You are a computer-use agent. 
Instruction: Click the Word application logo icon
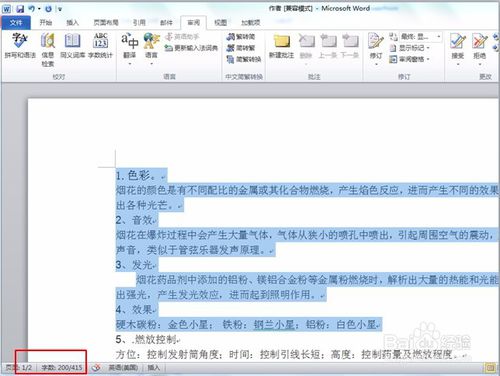[x=7, y=9]
